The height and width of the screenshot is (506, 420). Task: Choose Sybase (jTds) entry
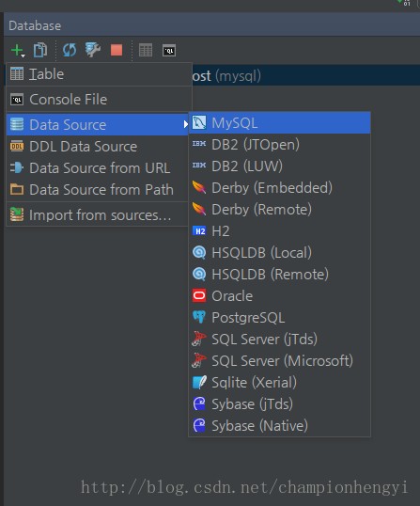point(279,404)
